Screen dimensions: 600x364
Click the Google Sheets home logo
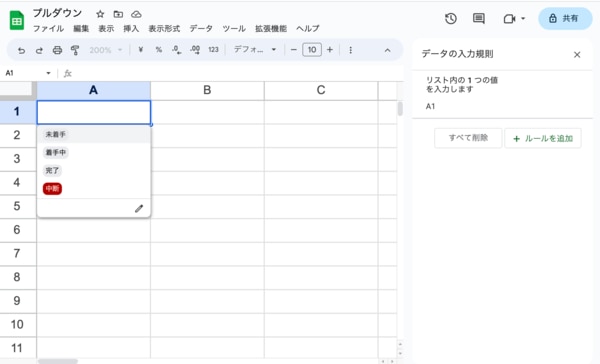(x=16, y=21)
